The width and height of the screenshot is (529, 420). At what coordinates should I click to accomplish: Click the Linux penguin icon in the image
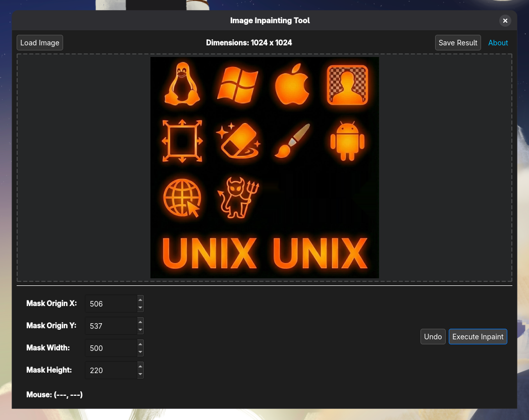tap(182, 85)
